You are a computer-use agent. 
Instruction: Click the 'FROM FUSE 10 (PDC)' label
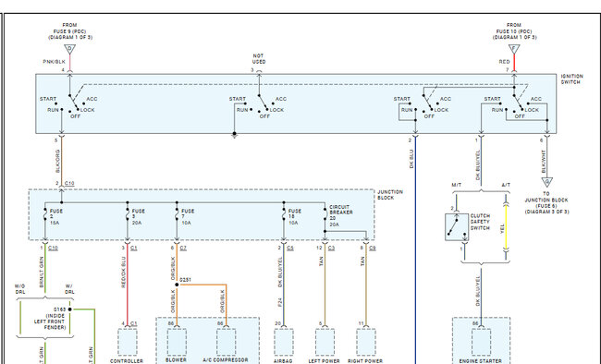(514, 31)
